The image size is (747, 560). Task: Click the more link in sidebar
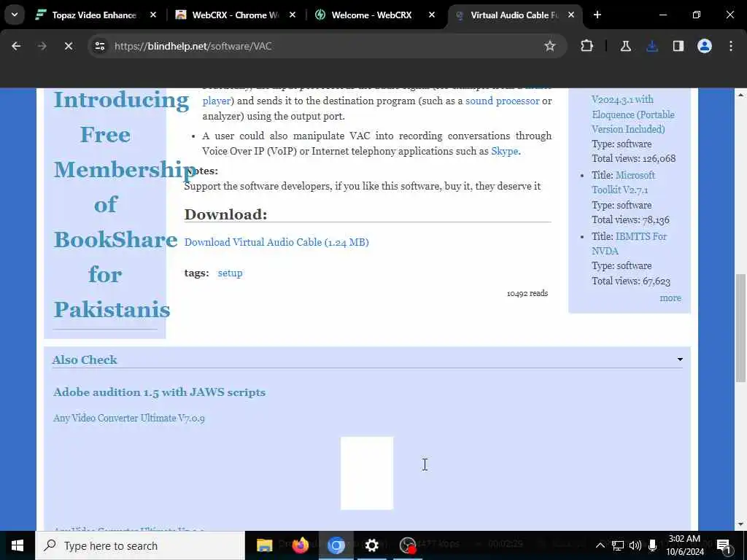tap(670, 298)
